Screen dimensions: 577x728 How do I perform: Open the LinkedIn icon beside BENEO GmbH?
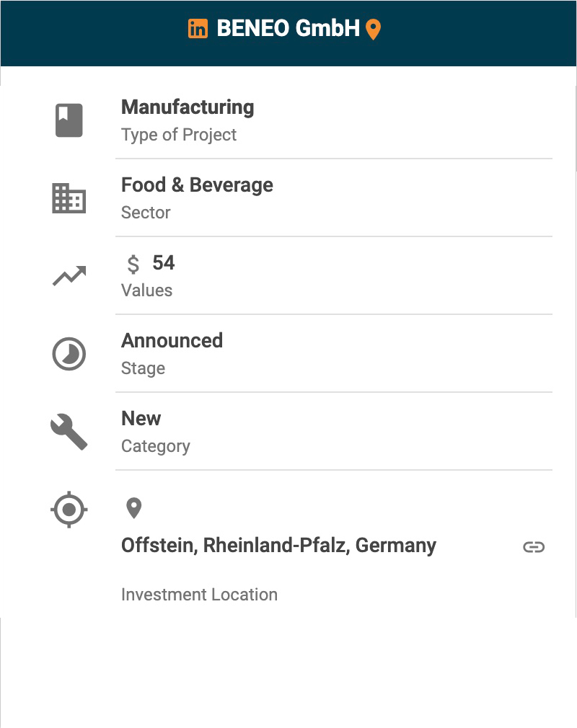coord(198,29)
